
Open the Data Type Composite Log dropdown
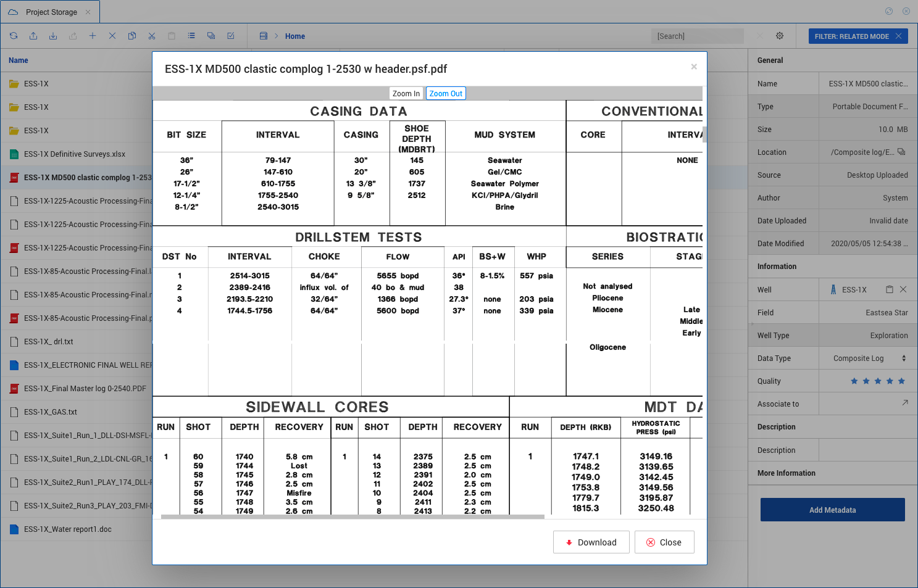pos(868,358)
